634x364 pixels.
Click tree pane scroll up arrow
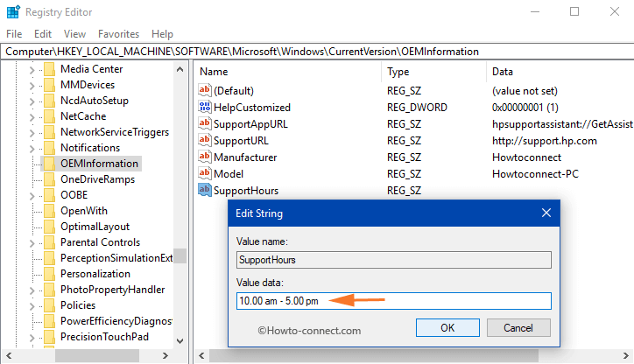click(x=180, y=69)
